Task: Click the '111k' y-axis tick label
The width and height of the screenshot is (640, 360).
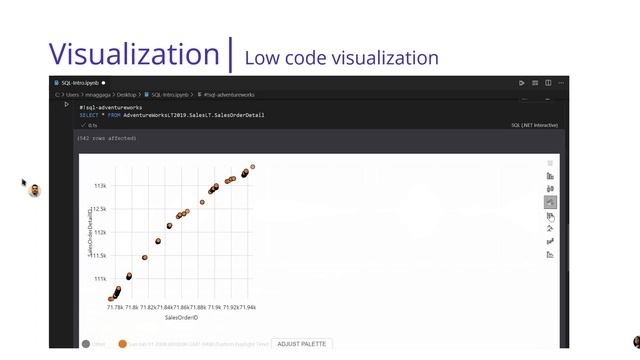Action: [100, 279]
